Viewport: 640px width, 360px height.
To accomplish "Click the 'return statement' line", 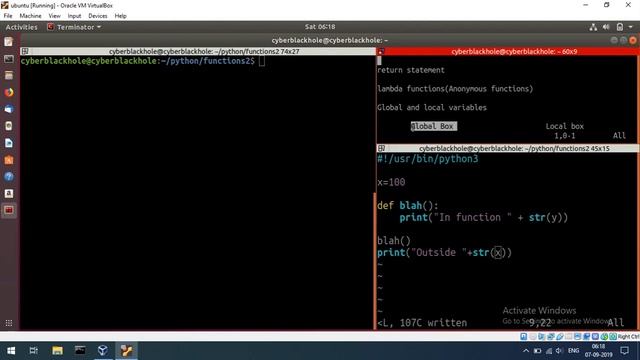I will click(411, 70).
